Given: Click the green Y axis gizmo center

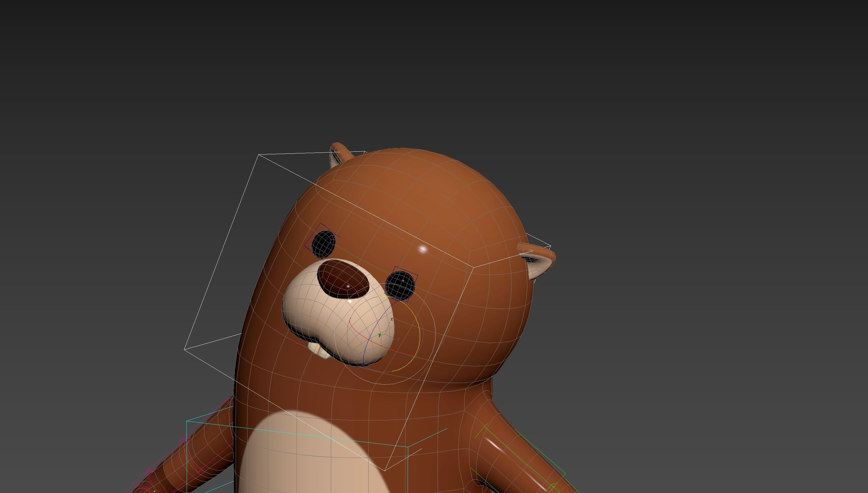Looking at the screenshot, I should (380, 335).
